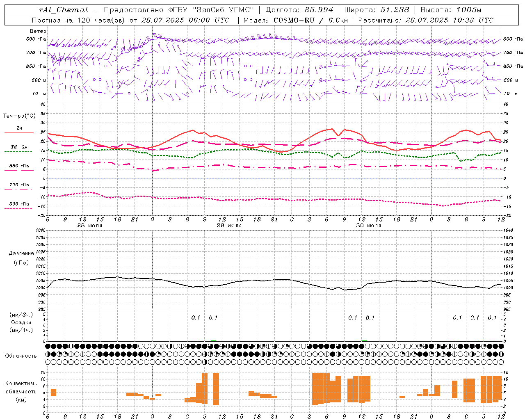Click the Ветер panel label
Screen dimensions: 525x420
coord(38,31)
